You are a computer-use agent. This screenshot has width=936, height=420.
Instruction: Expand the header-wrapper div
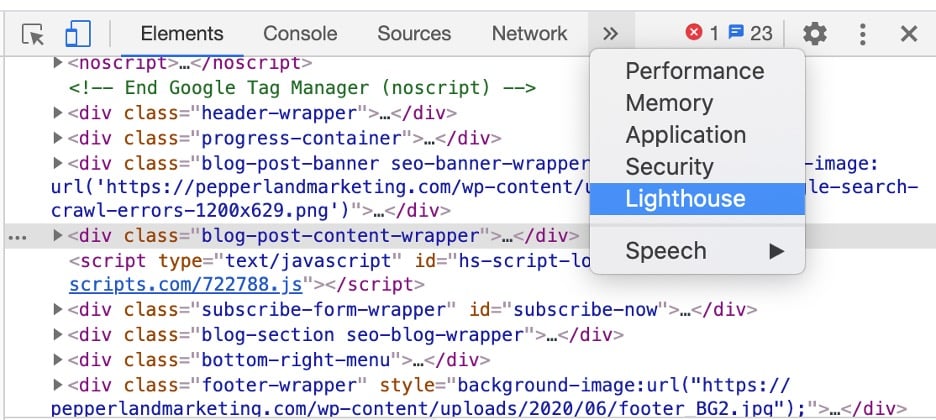[x=58, y=112]
